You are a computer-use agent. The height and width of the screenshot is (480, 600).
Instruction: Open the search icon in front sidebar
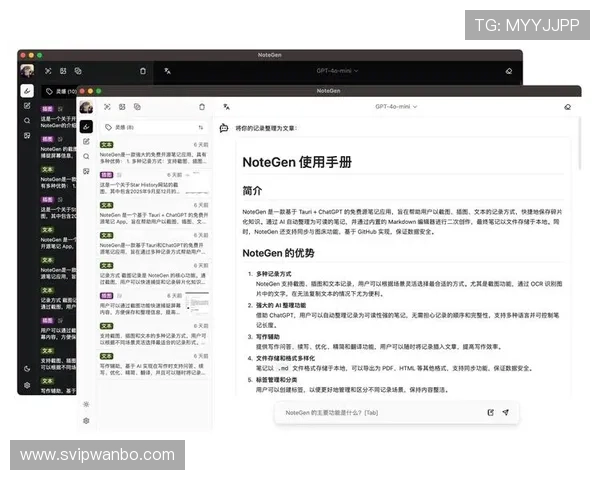click(x=86, y=156)
